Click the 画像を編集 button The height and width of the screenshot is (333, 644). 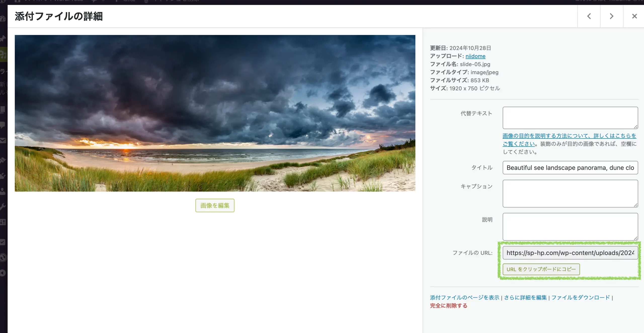215,205
